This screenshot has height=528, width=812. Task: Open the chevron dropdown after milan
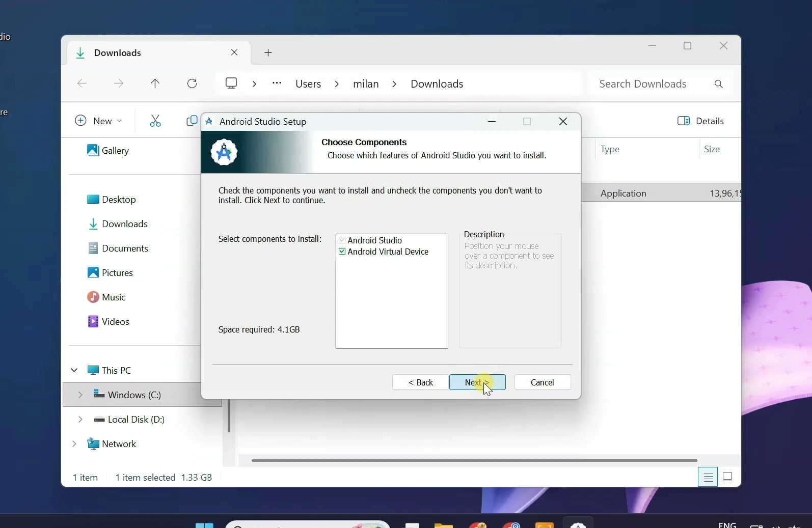394,84
